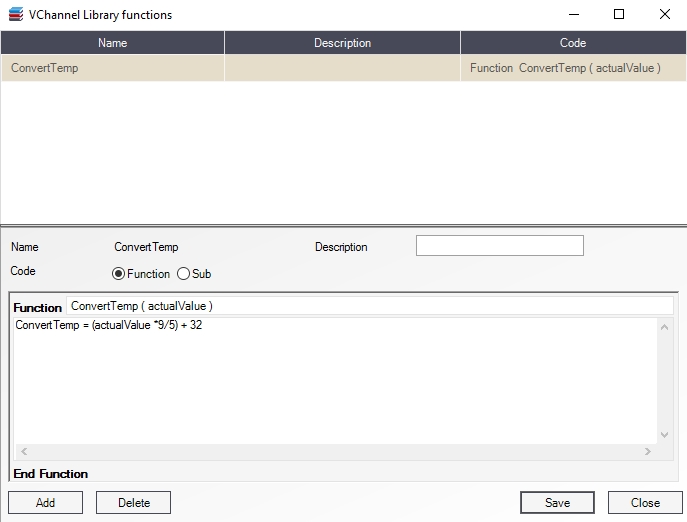Viewport: 687px width, 522px height.
Task: Maximize the VChannel Library functions window
Action: click(x=619, y=15)
